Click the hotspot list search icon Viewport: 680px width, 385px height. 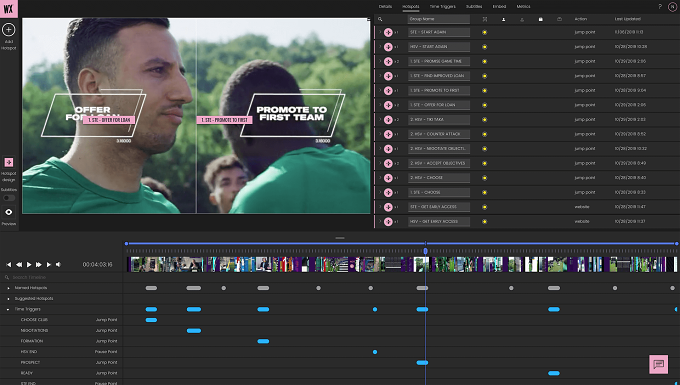pyautogui.click(x=380, y=19)
